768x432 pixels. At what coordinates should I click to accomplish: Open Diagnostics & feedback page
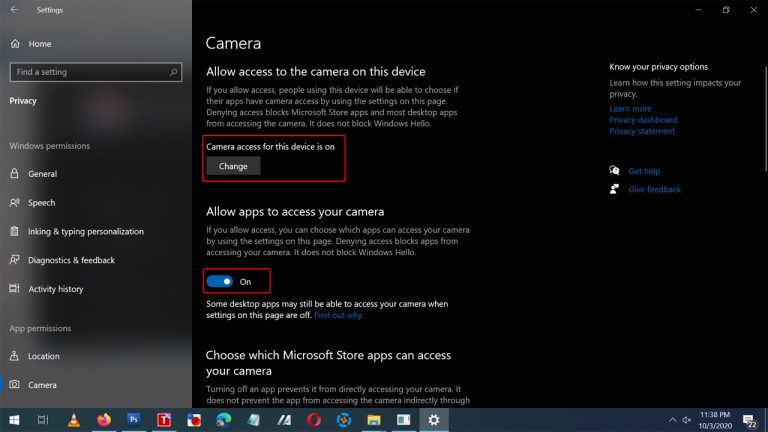(71, 260)
